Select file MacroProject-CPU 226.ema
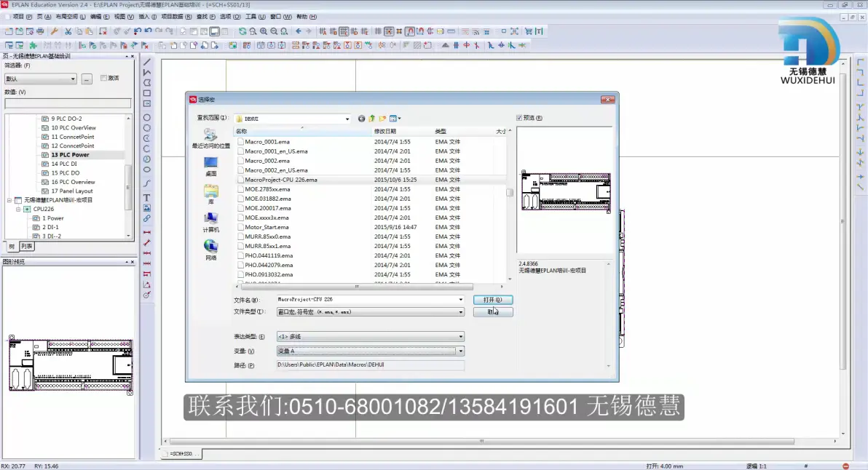 coord(281,180)
